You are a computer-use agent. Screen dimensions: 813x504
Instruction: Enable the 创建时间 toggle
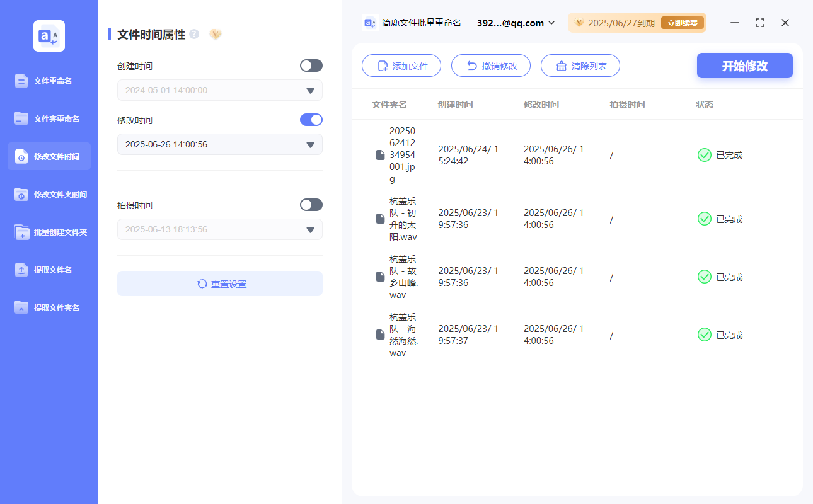coord(311,65)
